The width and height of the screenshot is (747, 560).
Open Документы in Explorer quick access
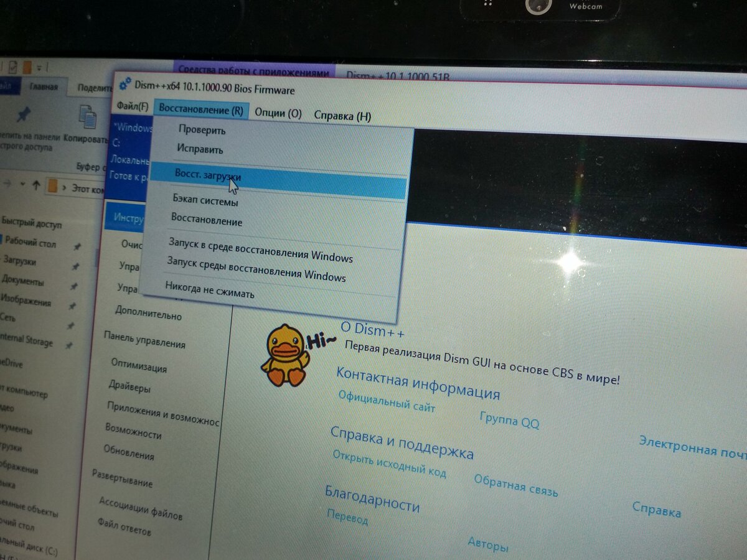click(x=22, y=281)
